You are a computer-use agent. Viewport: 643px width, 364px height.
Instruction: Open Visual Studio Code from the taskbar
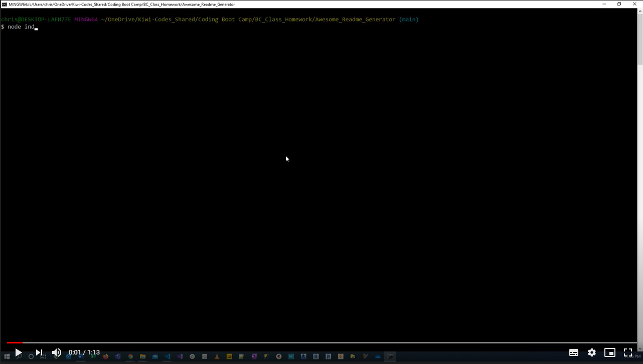point(168,356)
